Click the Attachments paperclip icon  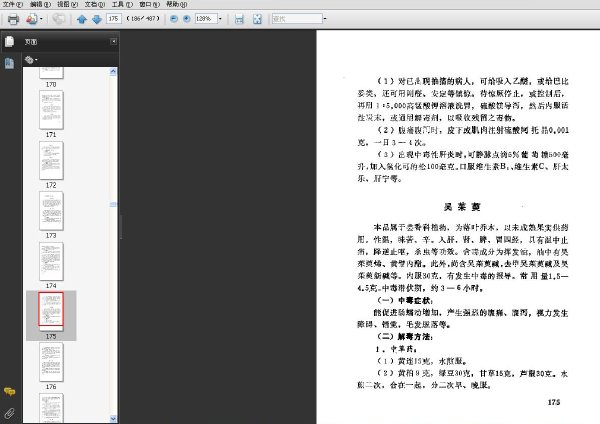coord(10,413)
